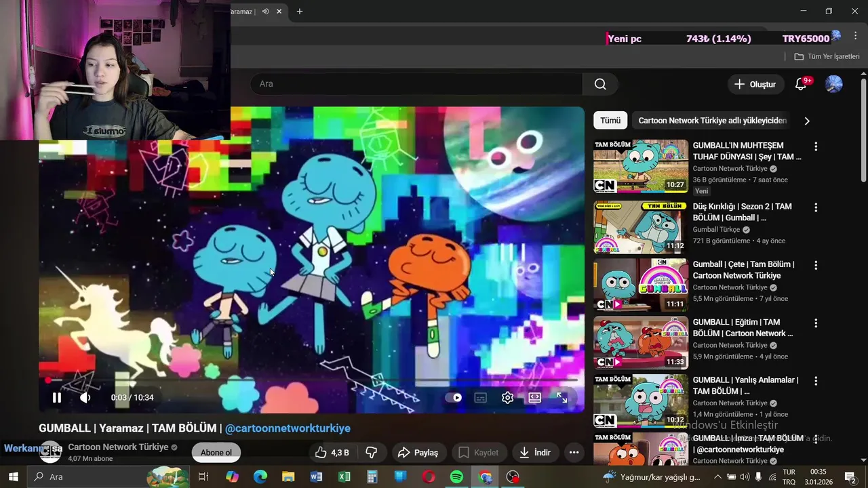Select Cartoon Network Türkiye adlı yükleyiciden chip

point(712,121)
